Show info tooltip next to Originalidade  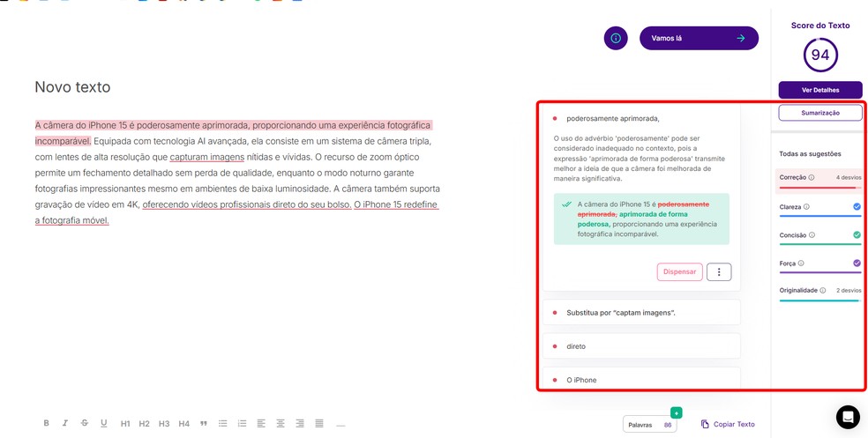tap(823, 290)
